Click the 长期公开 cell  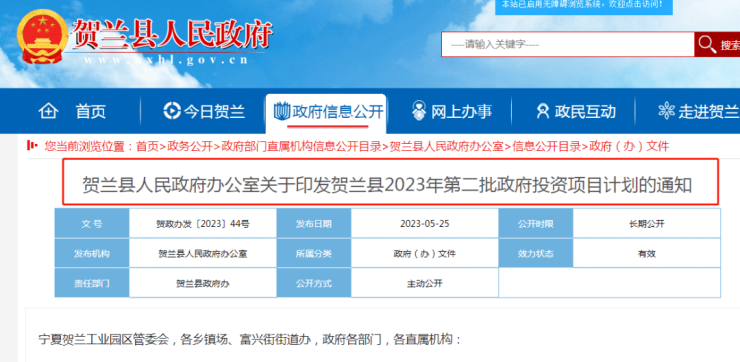point(647,224)
